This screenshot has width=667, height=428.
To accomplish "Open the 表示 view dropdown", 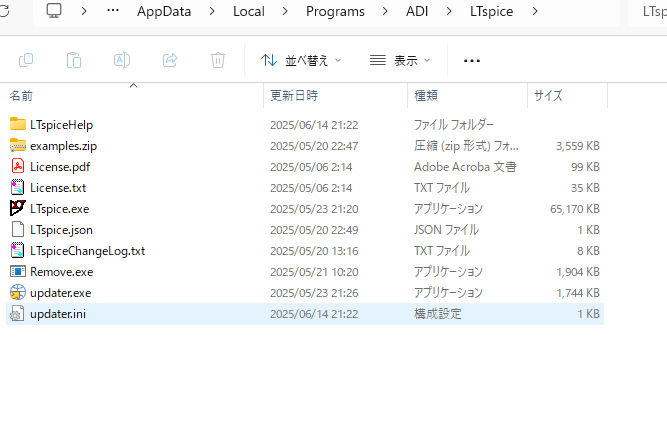I will pyautogui.click(x=400, y=60).
